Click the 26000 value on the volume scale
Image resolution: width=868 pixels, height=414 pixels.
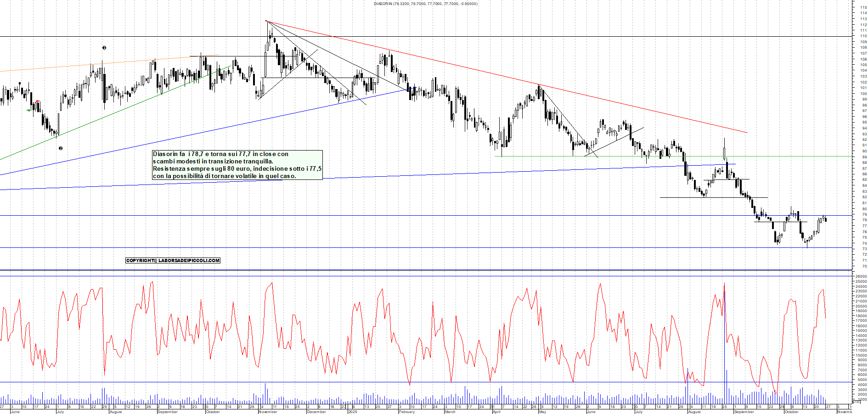pos(861,276)
